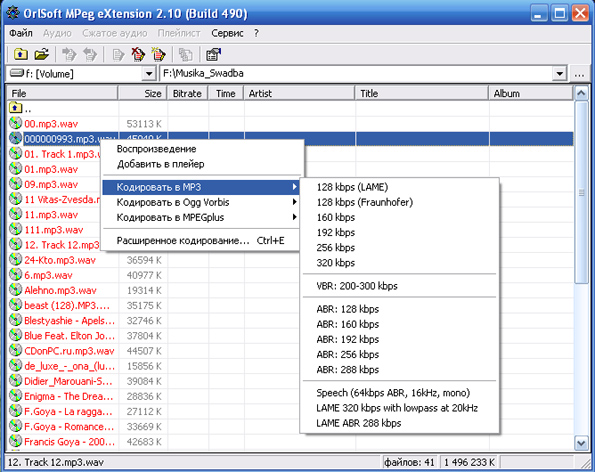Click the tag toolbar icon with yellow spark

158,54
